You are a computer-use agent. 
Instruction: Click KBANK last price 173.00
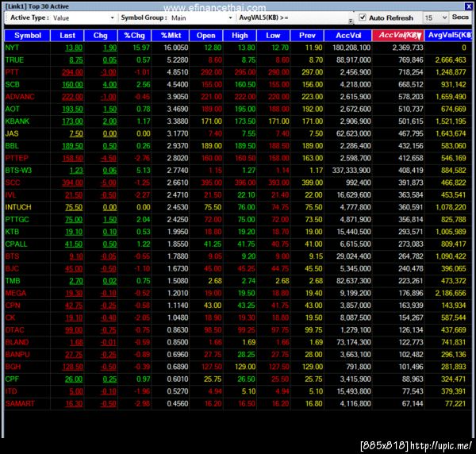click(72, 121)
